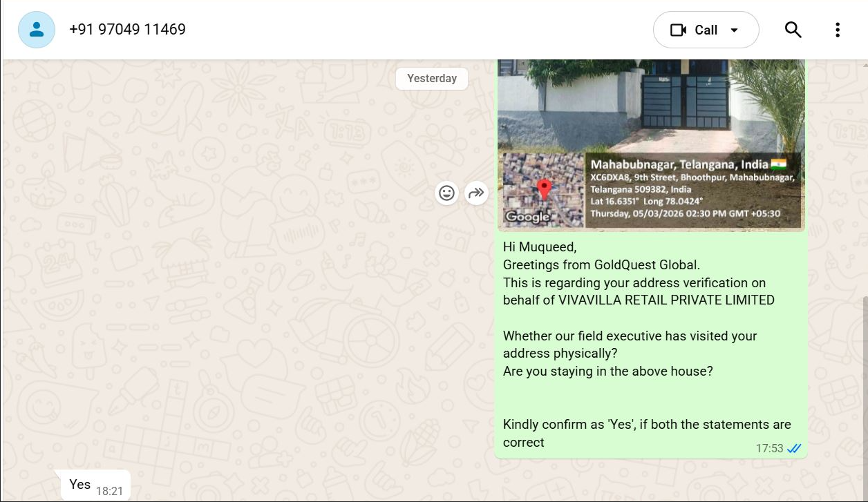The image size is (868, 502).
Task: Forward the image using the arrow icon
Action: pos(476,193)
